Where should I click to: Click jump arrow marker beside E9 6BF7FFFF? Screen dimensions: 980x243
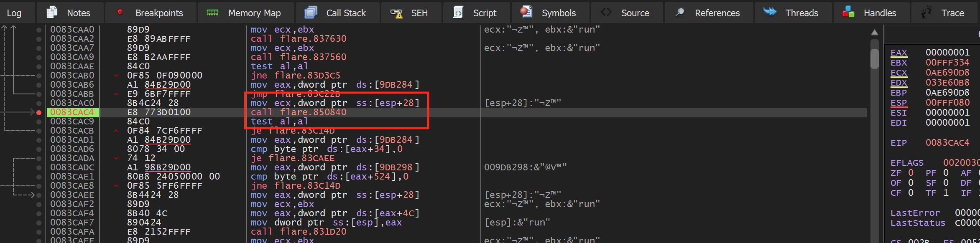coord(116,94)
